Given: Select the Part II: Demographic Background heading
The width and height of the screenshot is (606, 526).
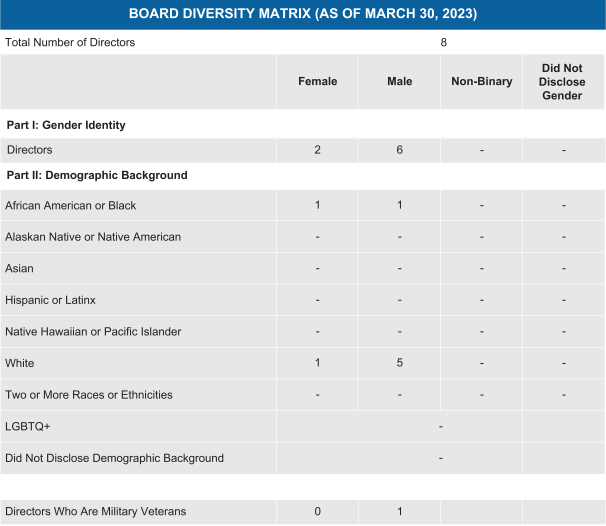Looking at the screenshot, I should coord(97,175).
